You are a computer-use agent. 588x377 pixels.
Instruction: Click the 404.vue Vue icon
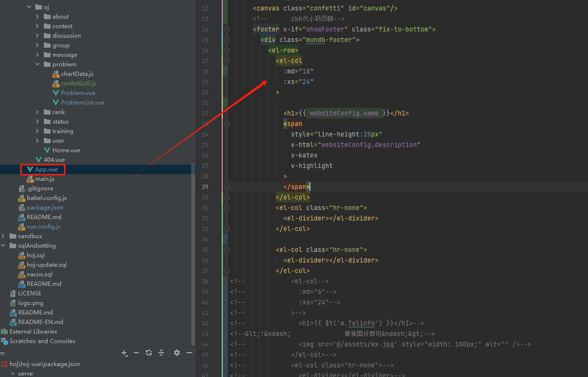(x=39, y=160)
